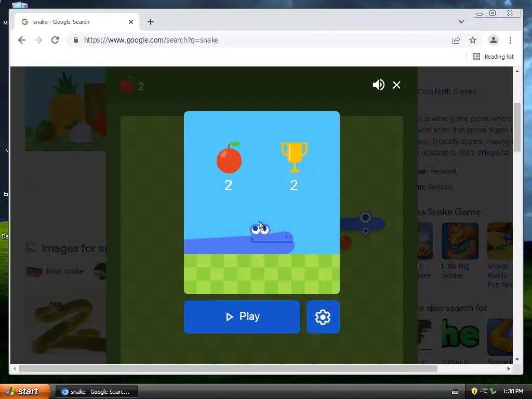The width and height of the screenshot is (532, 399).
Task: Select snake - Google Search taskbar button
Action: click(x=96, y=392)
